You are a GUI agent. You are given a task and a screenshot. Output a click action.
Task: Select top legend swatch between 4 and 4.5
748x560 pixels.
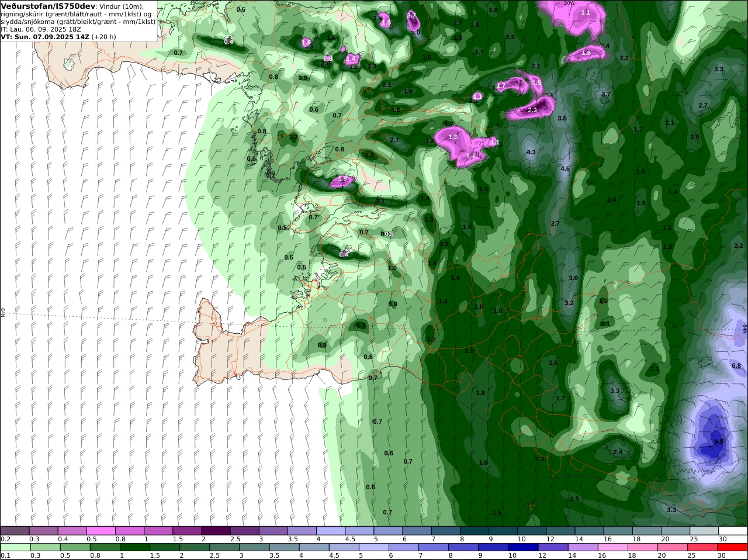pyautogui.click(x=331, y=531)
